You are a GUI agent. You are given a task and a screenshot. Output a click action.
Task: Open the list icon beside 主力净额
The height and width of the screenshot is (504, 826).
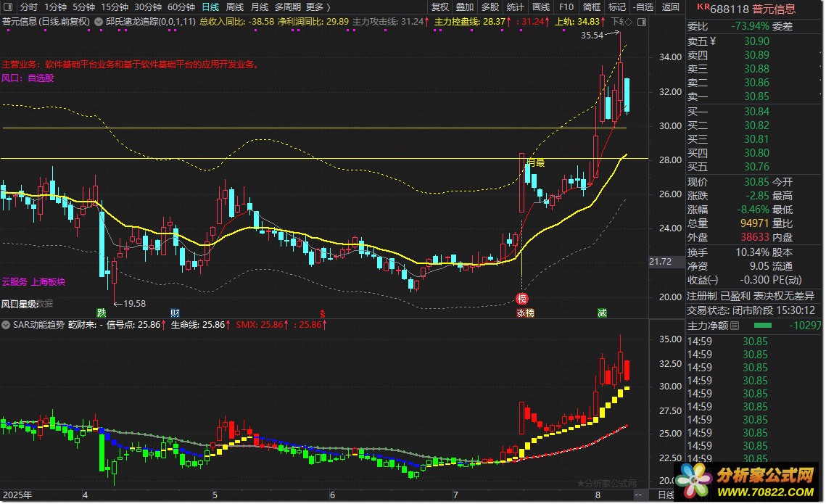tap(735, 326)
